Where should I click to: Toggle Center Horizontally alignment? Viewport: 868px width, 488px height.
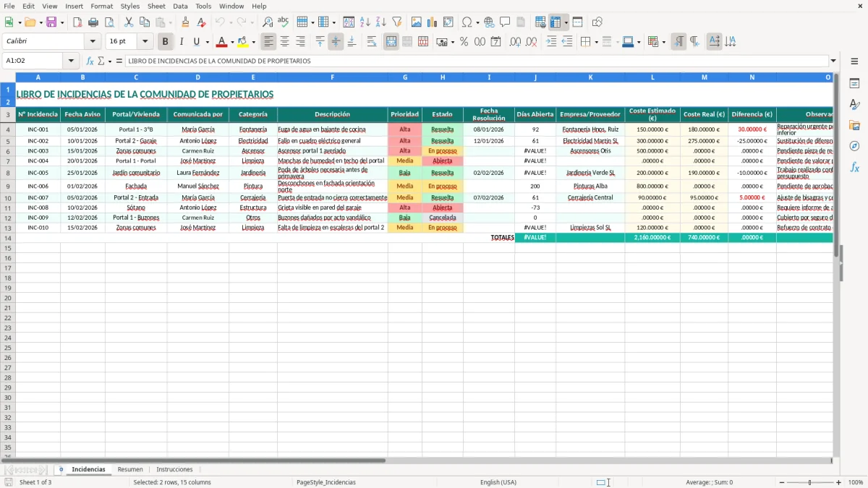coord(285,42)
